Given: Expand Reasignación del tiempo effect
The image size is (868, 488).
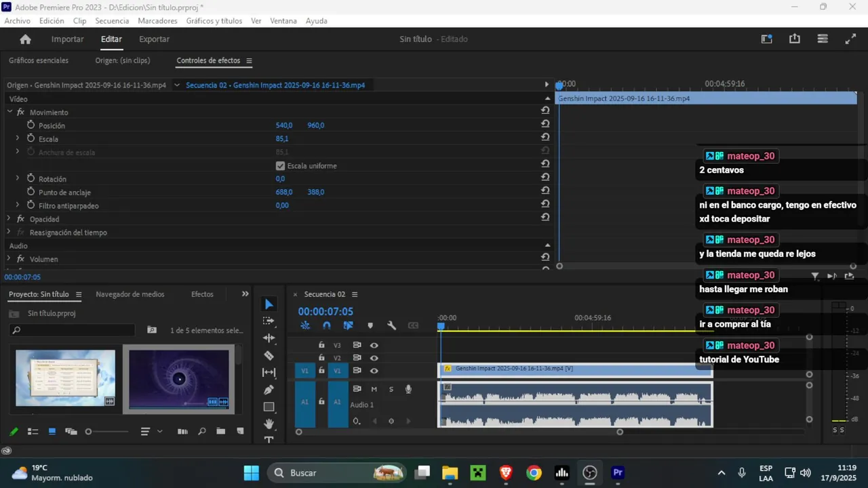Looking at the screenshot, I should [x=9, y=232].
